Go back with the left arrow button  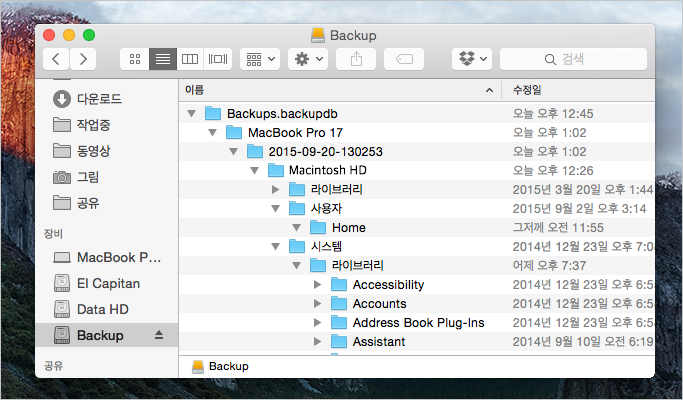[56, 59]
